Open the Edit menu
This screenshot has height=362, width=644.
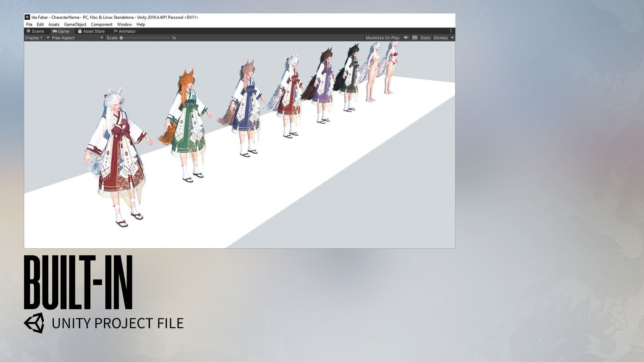coord(40,24)
